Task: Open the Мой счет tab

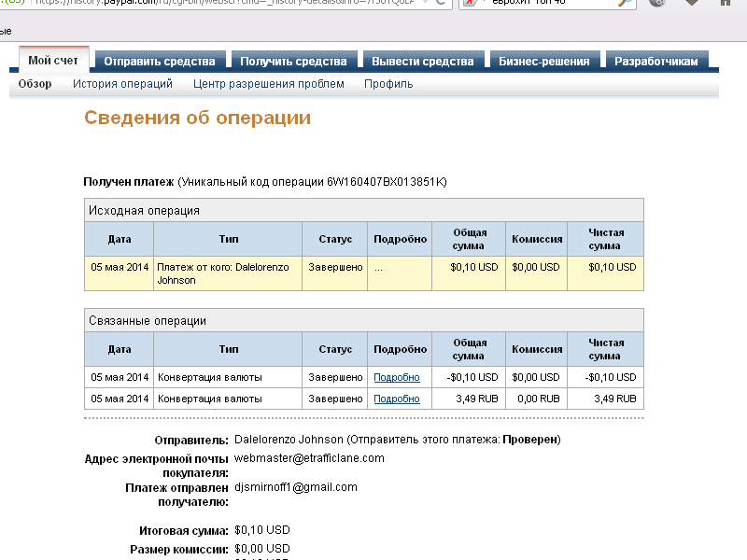Action: [x=53, y=61]
